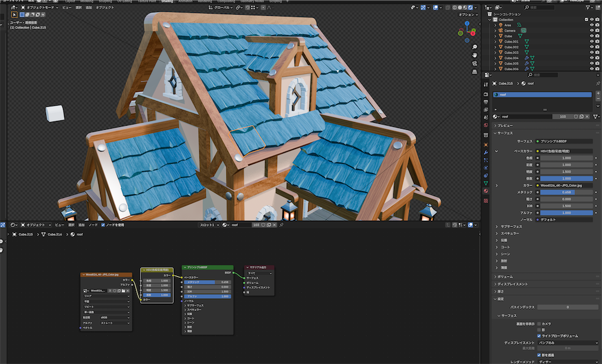Hide Cube.001 in outliner with eye icon
Viewport: 602px width, 364px height.
point(591,42)
